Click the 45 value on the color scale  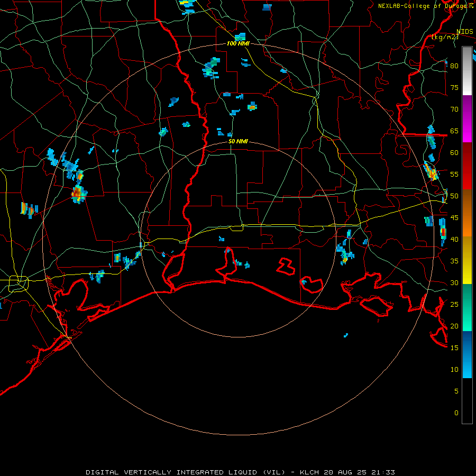pos(454,218)
